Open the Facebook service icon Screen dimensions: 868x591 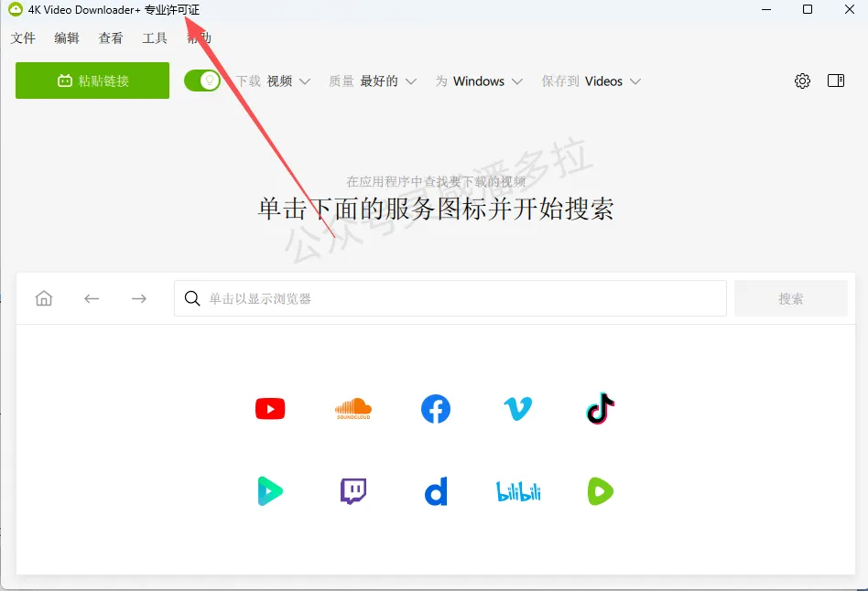coord(436,409)
